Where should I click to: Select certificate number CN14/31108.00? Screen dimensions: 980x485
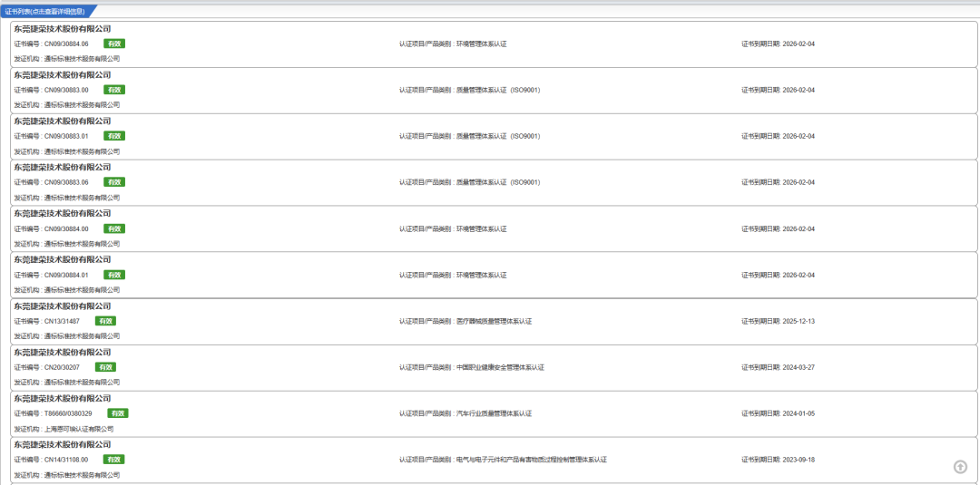(66, 460)
